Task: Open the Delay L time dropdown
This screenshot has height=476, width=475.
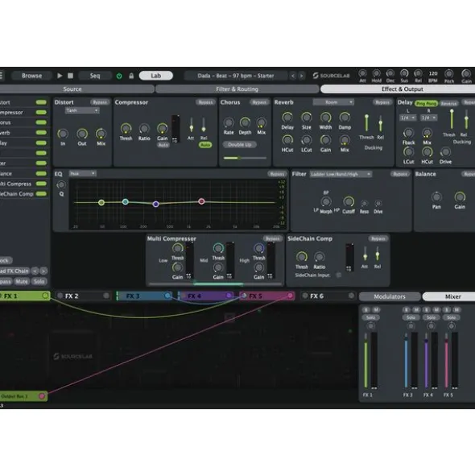Action: [x=408, y=118]
